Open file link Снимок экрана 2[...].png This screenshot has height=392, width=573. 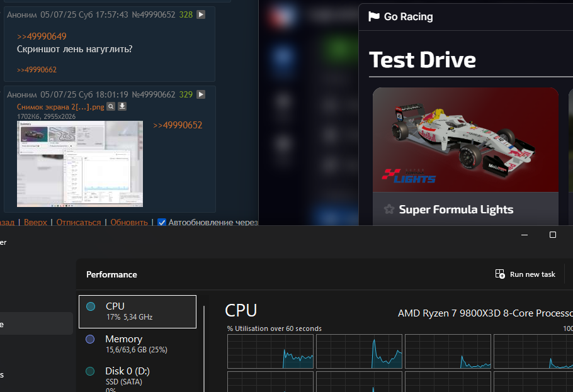click(60, 107)
